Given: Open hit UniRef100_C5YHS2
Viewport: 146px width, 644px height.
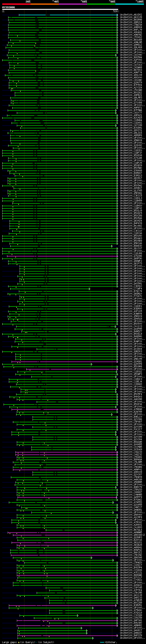Looking at the screenshot, I should coord(131,37).
